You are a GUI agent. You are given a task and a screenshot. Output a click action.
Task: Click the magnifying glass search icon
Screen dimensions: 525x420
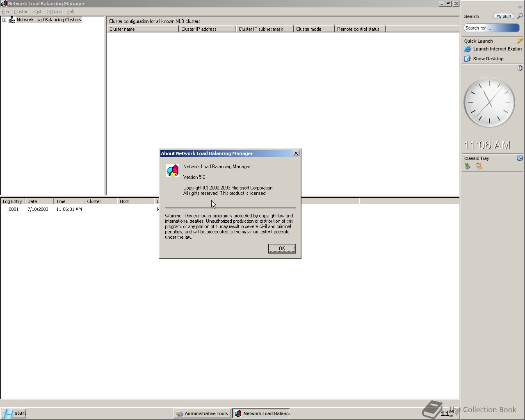click(x=520, y=16)
